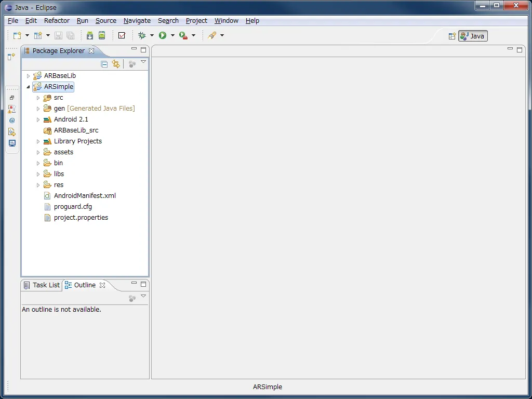Collapse the ARSimple project node
This screenshot has height=399, width=532.
point(29,87)
